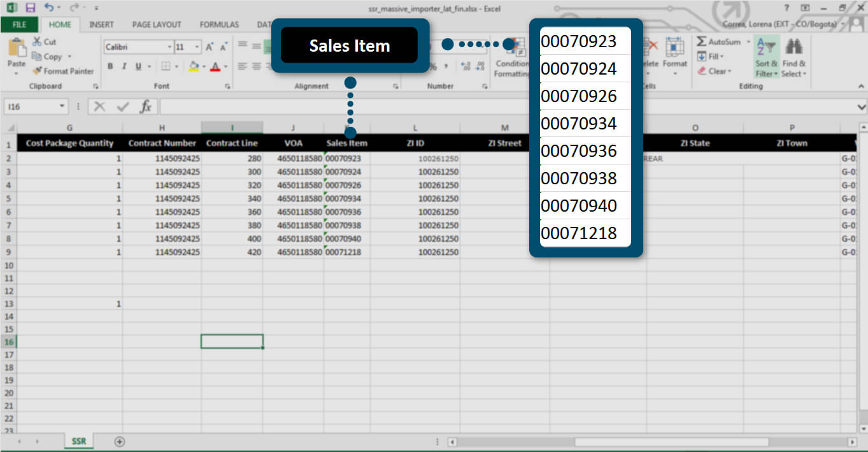Click the Insert Function fx icon
This screenshot has height=452, width=868.
click(x=145, y=106)
